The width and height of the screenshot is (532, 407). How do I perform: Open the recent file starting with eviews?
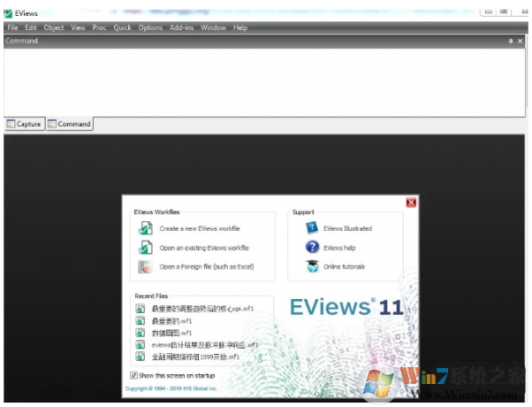[205, 345]
